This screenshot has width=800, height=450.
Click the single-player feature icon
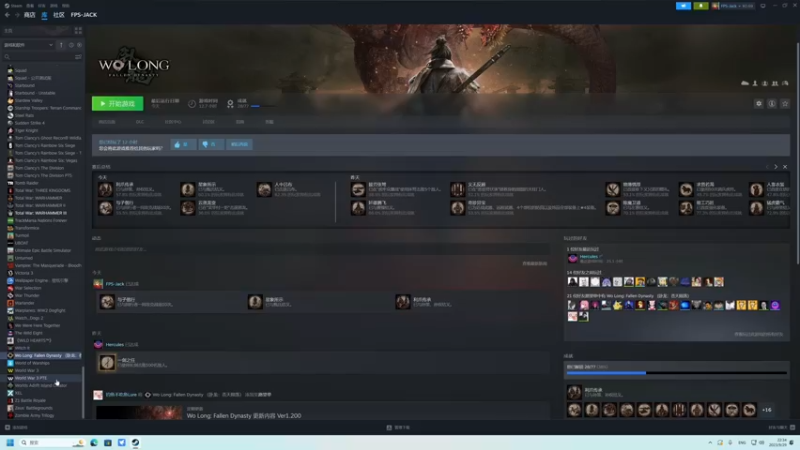tap(755, 83)
